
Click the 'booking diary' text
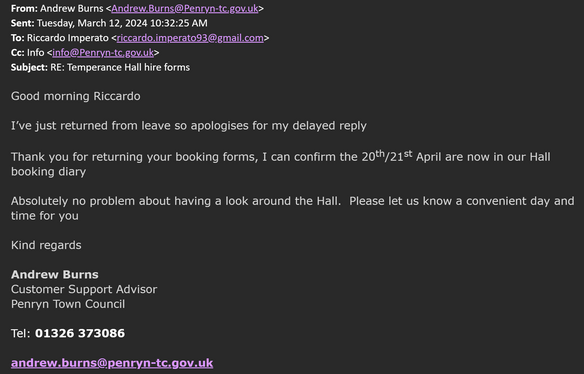pyautogui.click(x=48, y=172)
